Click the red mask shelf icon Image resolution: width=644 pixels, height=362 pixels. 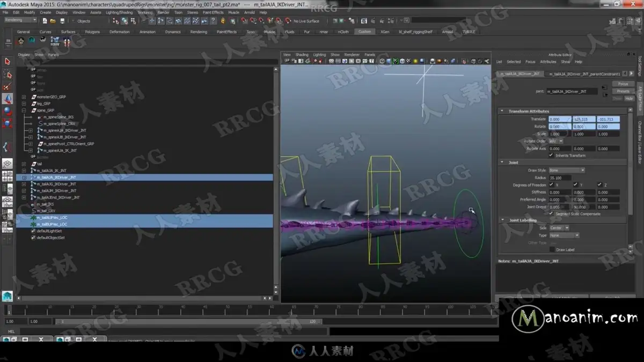(67, 42)
